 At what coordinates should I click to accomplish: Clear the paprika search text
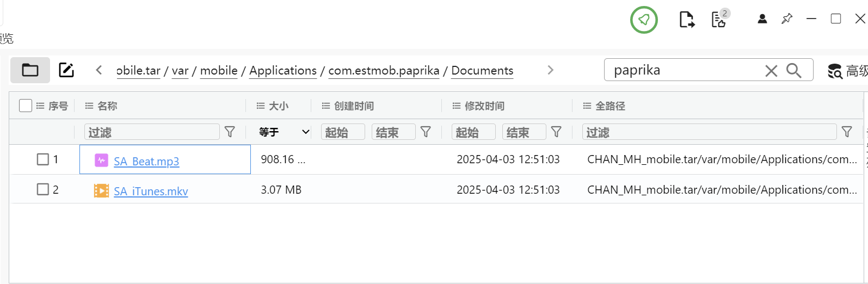coord(771,71)
